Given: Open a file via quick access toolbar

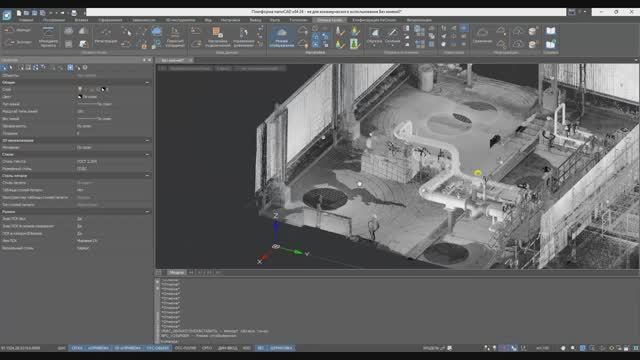Looking at the screenshot, I should 26,13.
